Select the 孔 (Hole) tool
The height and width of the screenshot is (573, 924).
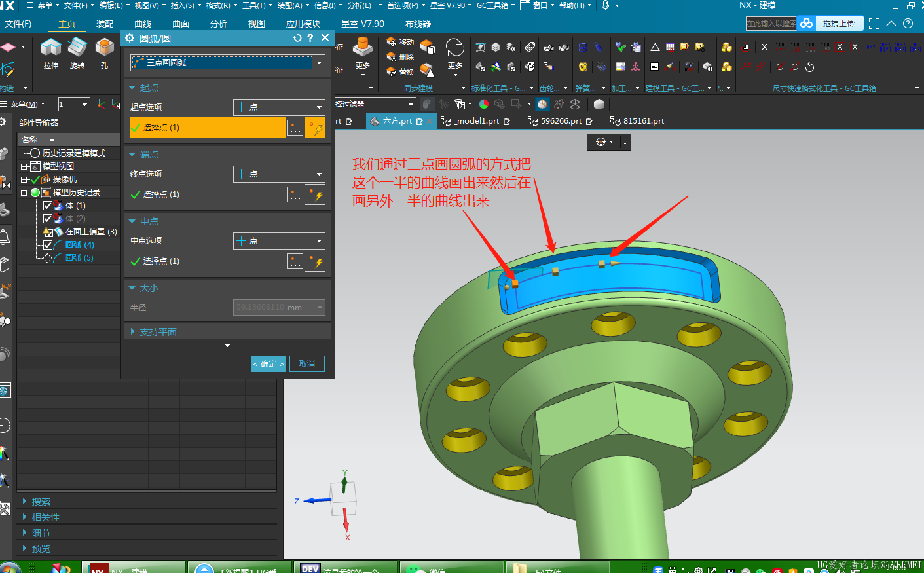(105, 53)
